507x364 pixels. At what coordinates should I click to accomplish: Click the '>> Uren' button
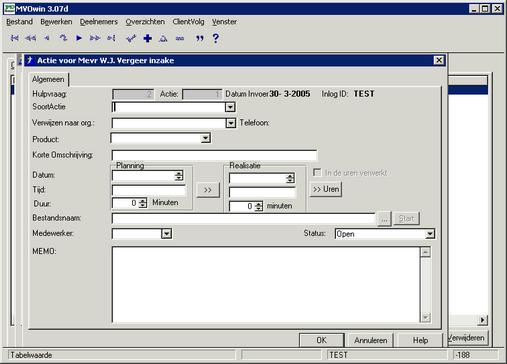[x=326, y=189]
